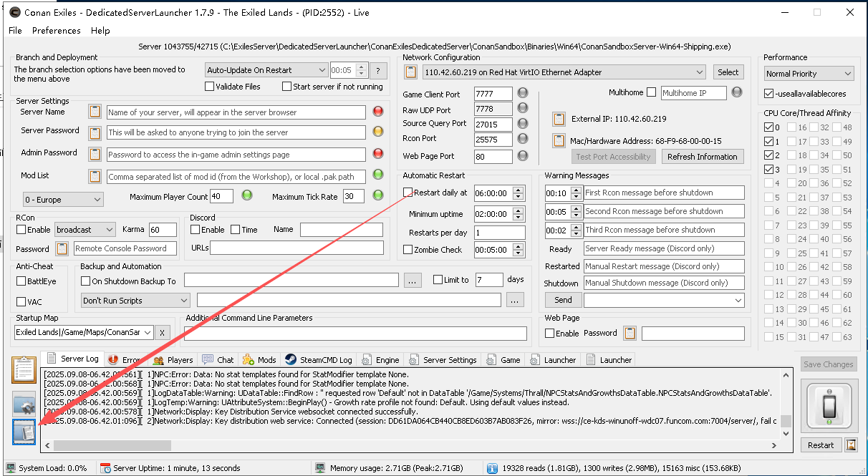Click the Restart daily time stepper arrows

(x=519, y=193)
